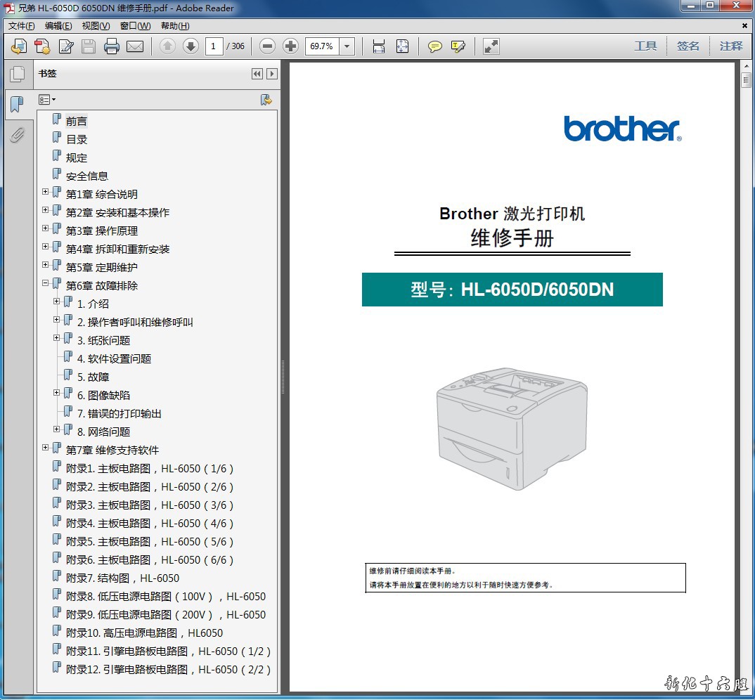Collapse the 第6章 故障排除 bookmark

pos(46,283)
